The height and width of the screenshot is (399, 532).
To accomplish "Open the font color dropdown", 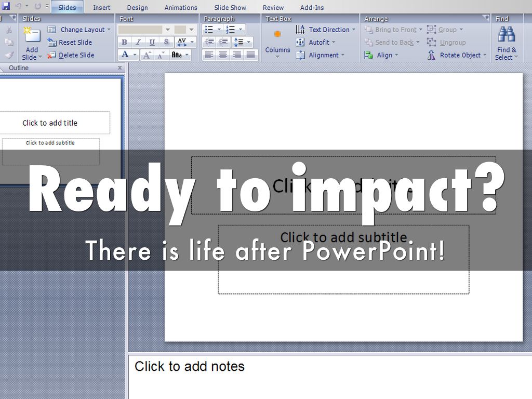I will click(x=135, y=55).
